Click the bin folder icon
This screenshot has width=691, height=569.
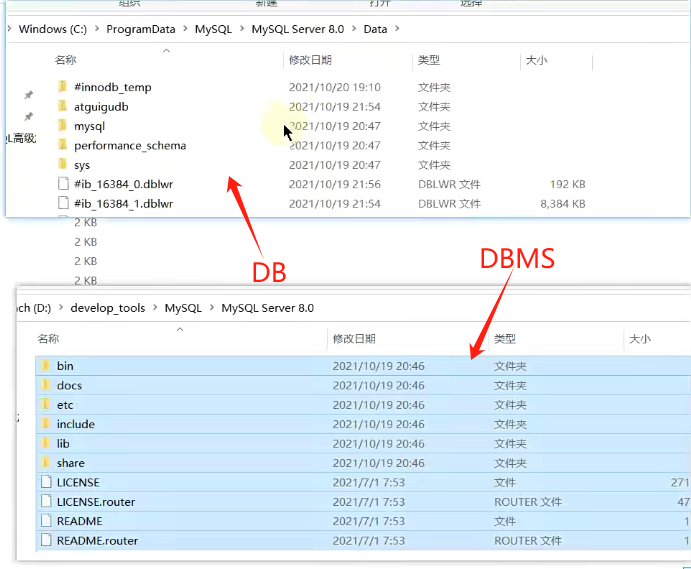pyautogui.click(x=45, y=365)
